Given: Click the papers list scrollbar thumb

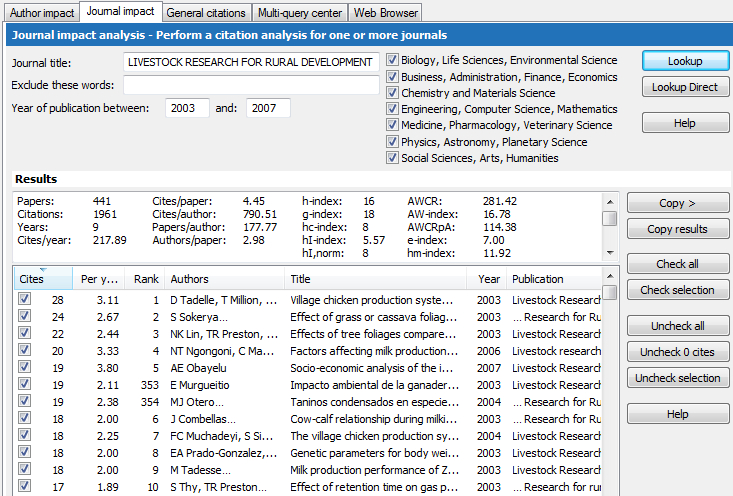Looking at the screenshot, I should (x=609, y=292).
